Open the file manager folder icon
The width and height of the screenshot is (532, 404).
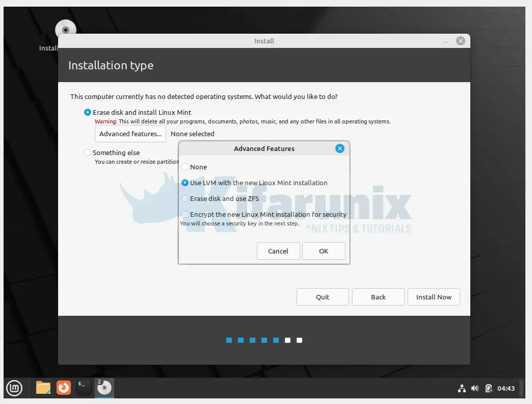(x=43, y=388)
